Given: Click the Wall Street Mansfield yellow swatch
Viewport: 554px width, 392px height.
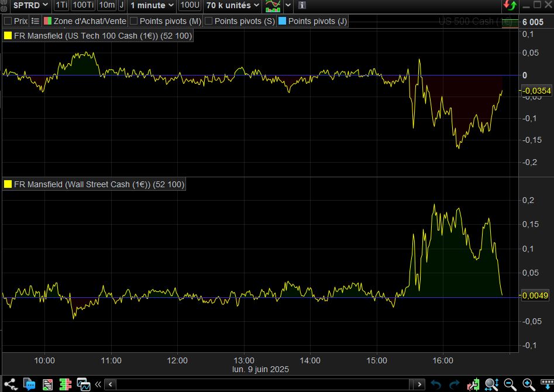Looking at the screenshot, I should coord(8,184).
